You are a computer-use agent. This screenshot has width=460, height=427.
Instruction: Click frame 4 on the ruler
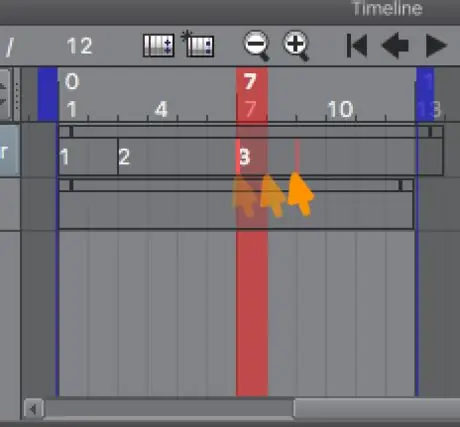tap(162, 109)
